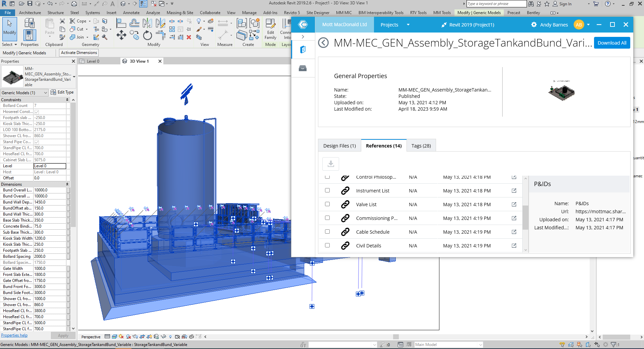Open the Properties help link

pos(14,335)
